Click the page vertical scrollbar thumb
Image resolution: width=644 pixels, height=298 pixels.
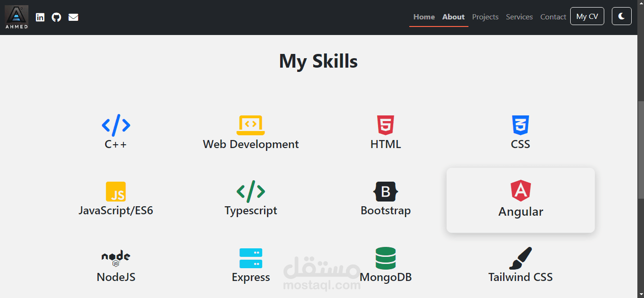click(641, 150)
